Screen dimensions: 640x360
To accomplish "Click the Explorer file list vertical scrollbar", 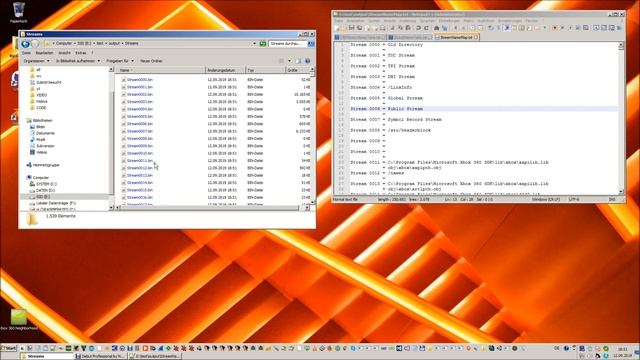I will pyautogui.click(x=313, y=137).
